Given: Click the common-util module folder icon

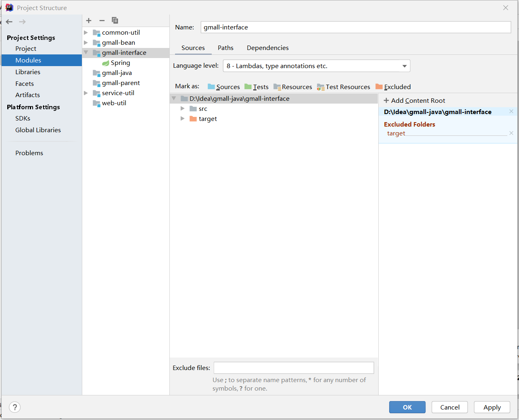Looking at the screenshot, I should [96, 33].
